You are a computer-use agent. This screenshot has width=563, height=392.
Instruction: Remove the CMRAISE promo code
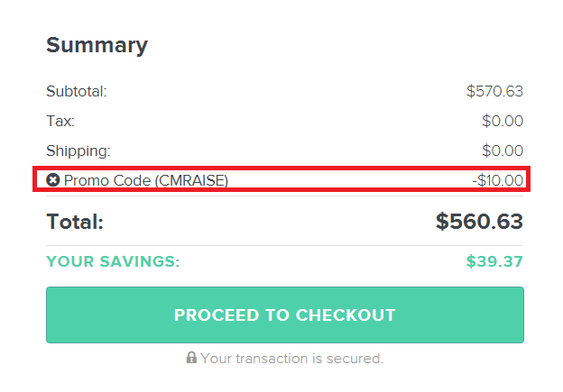point(52,179)
